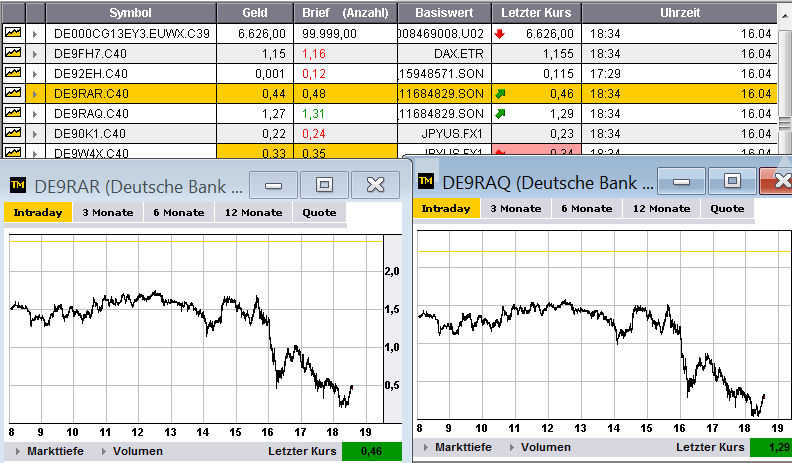Click green up arrow in DE9RAR.C40 row
792x463 pixels.
tap(500, 93)
